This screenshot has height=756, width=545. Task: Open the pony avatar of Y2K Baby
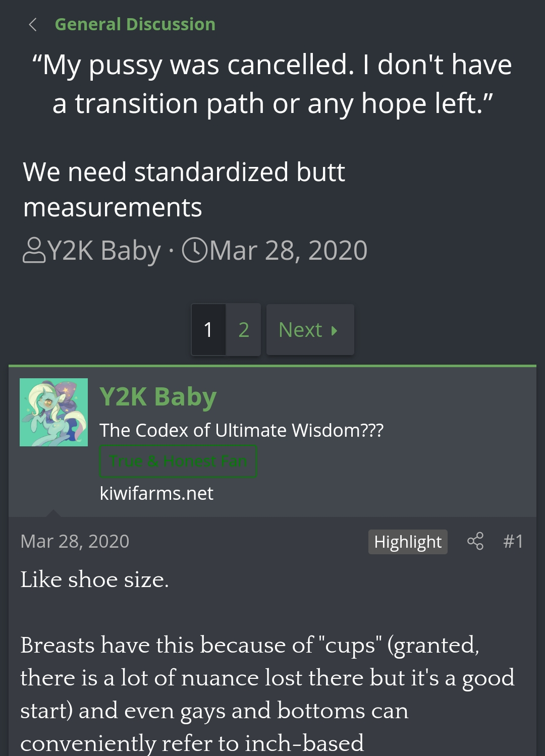(53, 412)
